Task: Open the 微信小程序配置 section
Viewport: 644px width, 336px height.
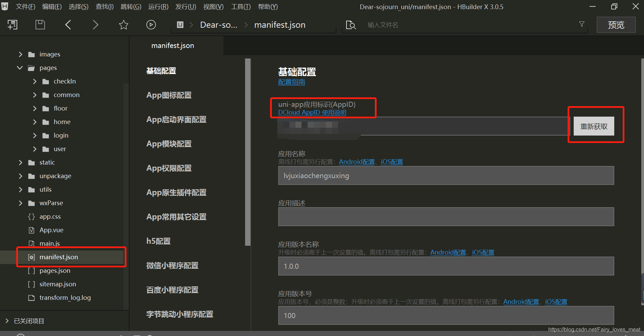Action: click(x=172, y=266)
